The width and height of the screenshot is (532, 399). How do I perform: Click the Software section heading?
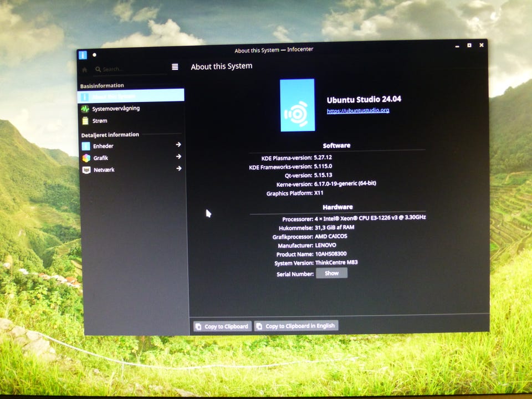coord(336,146)
